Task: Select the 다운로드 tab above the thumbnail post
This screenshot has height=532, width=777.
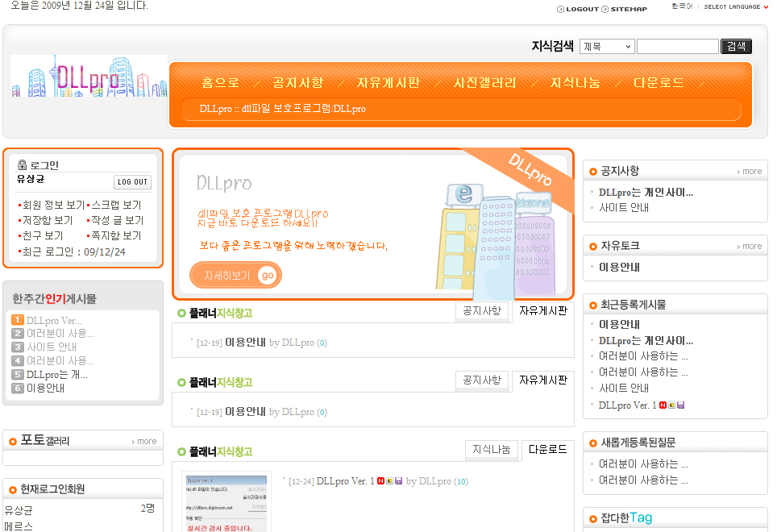Action: point(547,449)
